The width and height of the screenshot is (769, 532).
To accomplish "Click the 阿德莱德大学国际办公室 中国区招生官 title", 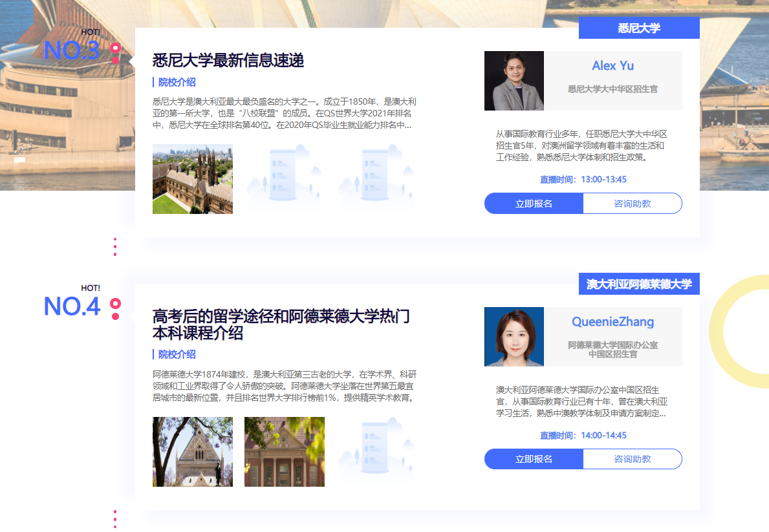I will point(612,350).
